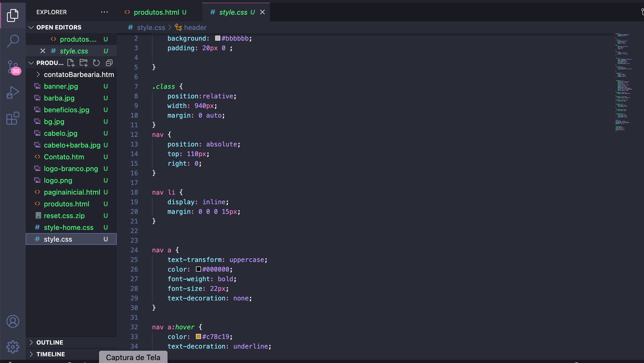Image resolution: width=644 pixels, height=363 pixels.
Task: Click header in the breadcrumb path
Action: point(195,27)
